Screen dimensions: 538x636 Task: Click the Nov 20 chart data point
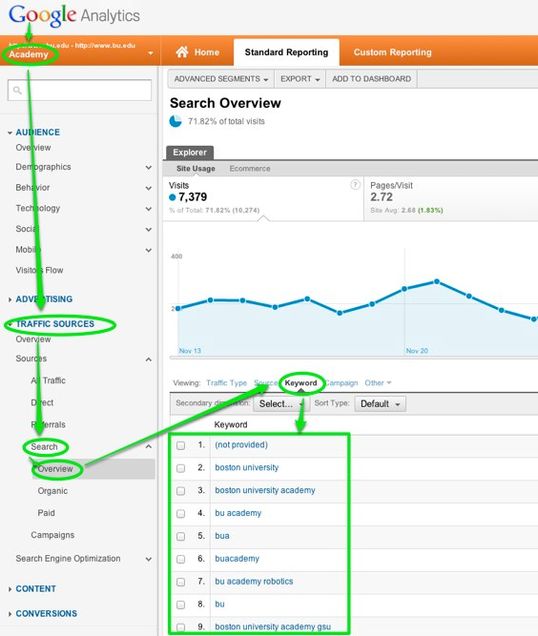[x=404, y=289]
